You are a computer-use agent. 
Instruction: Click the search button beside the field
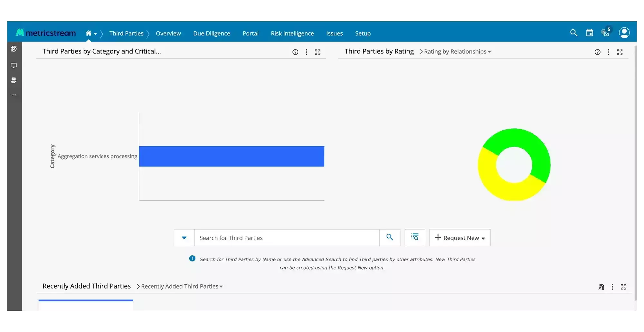tap(390, 238)
